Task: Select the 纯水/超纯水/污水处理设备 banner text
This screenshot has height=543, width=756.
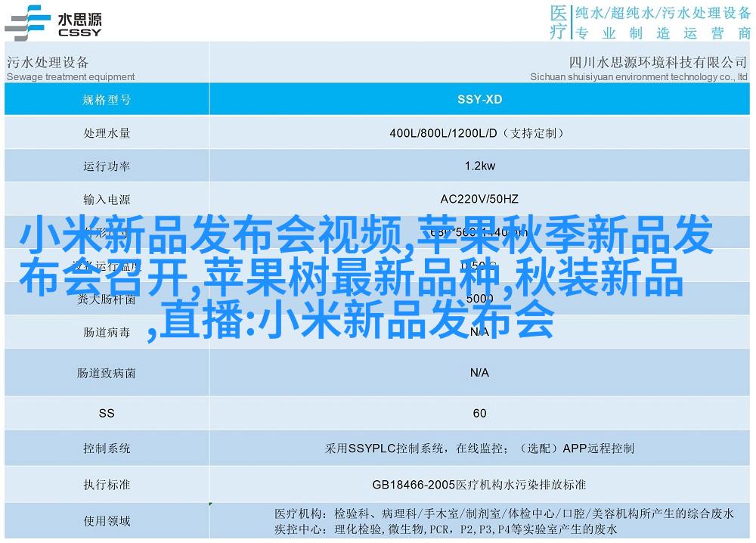Action: [x=663, y=13]
